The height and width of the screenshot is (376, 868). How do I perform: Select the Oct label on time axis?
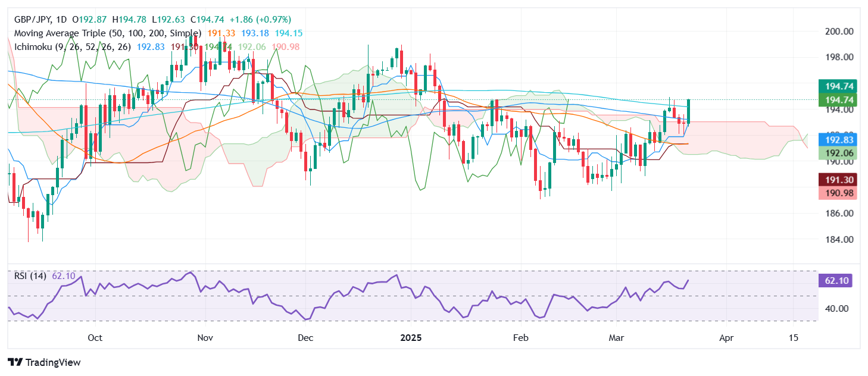tap(95, 337)
